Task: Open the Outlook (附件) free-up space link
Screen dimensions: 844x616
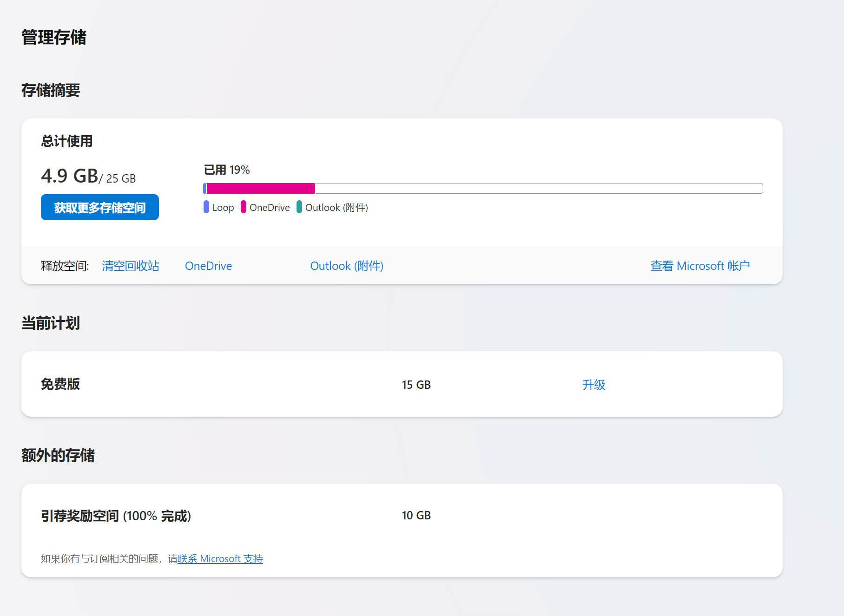Action: tap(347, 266)
